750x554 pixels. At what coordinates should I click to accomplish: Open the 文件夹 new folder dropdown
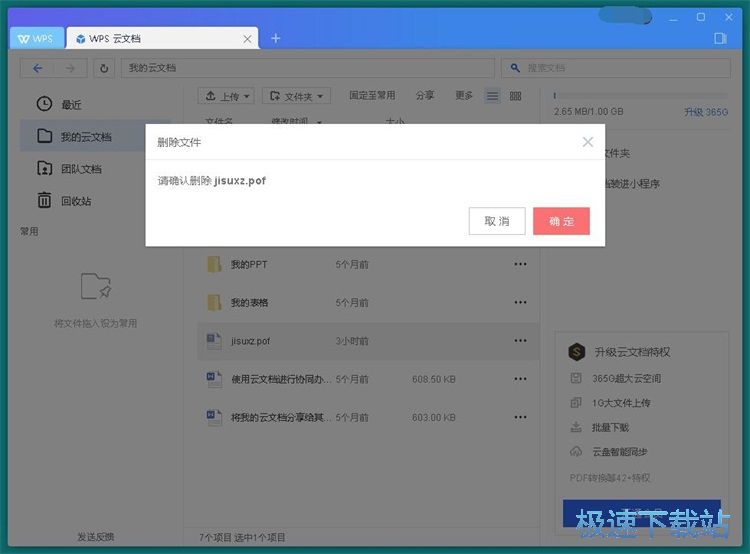click(x=296, y=96)
